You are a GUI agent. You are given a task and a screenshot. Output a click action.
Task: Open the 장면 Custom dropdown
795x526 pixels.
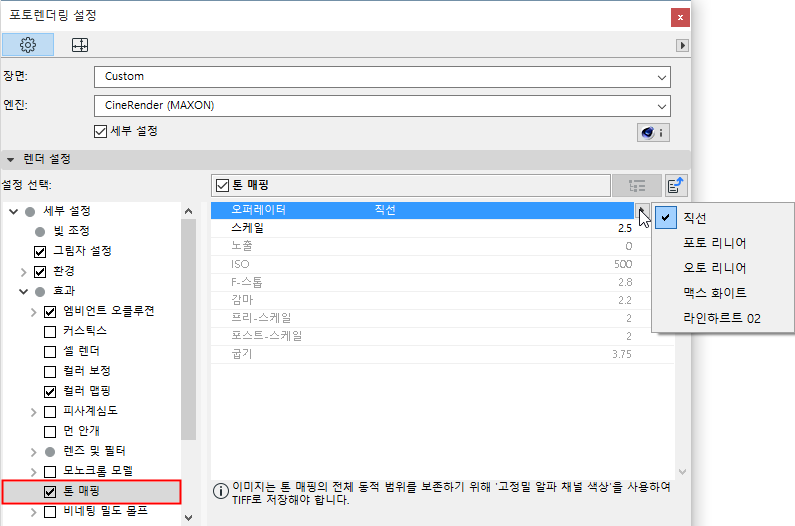point(382,77)
